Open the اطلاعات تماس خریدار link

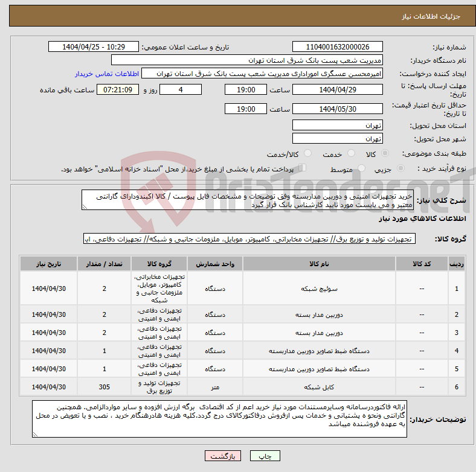click(x=107, y=74)
